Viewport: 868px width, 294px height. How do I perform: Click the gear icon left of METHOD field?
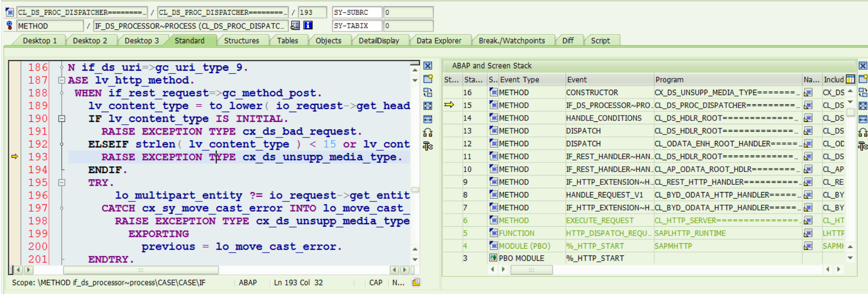tap(9, 25)
